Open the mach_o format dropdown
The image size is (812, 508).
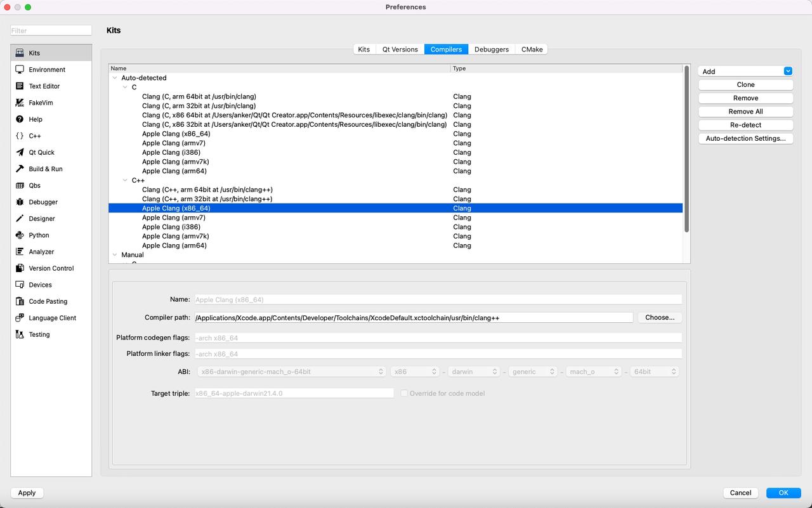pyautogui.click(x=593, y=372)
